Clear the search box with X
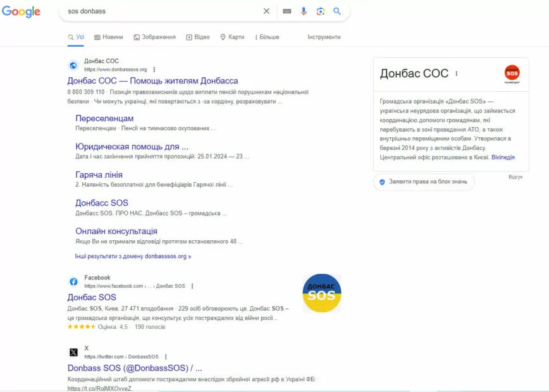The width and height of the screenshot is (549, 392). pyautogui.click(x=266, y=11)
